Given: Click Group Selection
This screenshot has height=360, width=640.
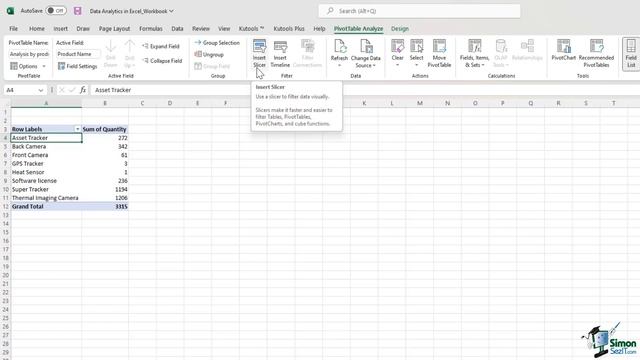Looking at the screenshot, I should 217,42.
